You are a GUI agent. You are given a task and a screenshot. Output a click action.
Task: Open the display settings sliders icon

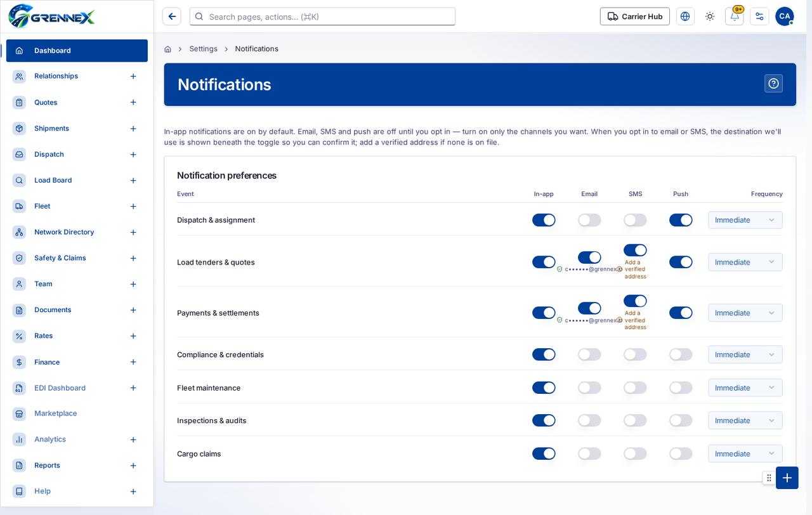click(759, 16)
